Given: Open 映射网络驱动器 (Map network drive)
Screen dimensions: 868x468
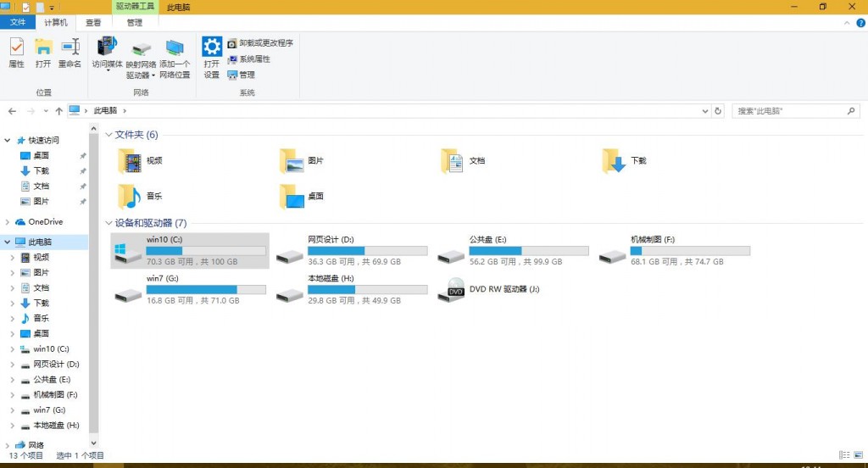Looking at the screenshot, I should [141, 58].
